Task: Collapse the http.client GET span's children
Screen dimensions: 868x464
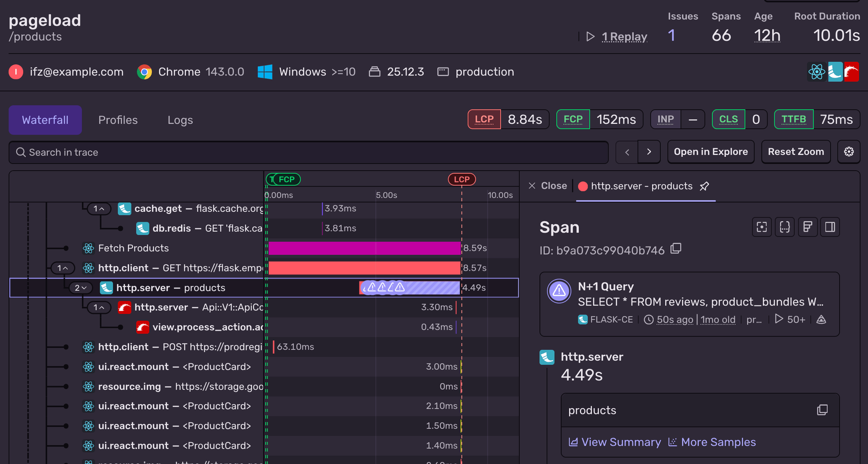Action: click(x=64, y=268)
